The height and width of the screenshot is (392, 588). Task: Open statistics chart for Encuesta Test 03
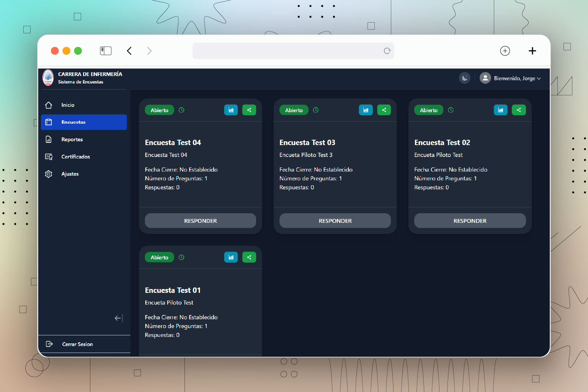[366, 110]
